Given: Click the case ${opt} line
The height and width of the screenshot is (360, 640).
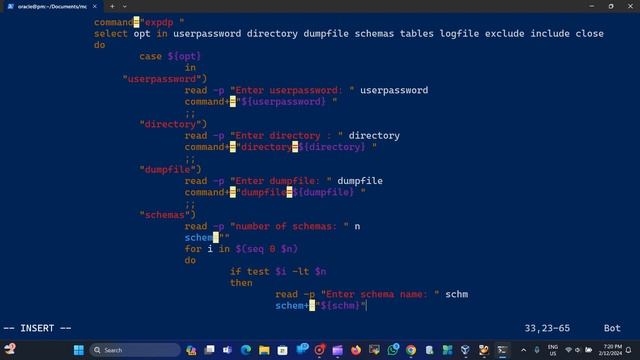Looking at the screenshot, I should click(x=170, y=56).
